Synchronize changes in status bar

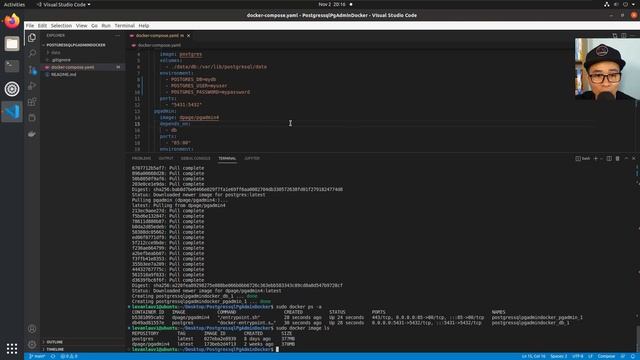click(x=53, y=356)
